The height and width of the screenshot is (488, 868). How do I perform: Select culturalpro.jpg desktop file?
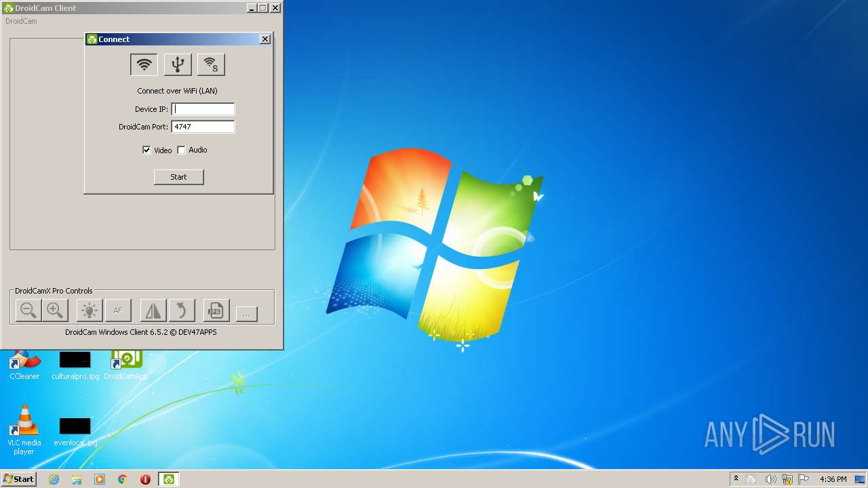75,366
